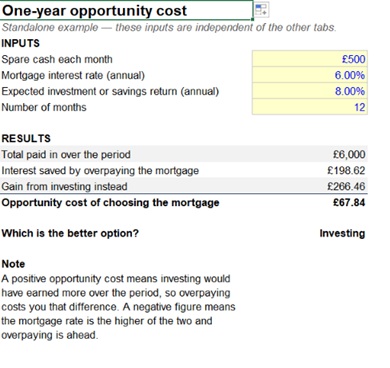
Task: Click the Quick Analysis icon beside the title
Action: (261, 9)
